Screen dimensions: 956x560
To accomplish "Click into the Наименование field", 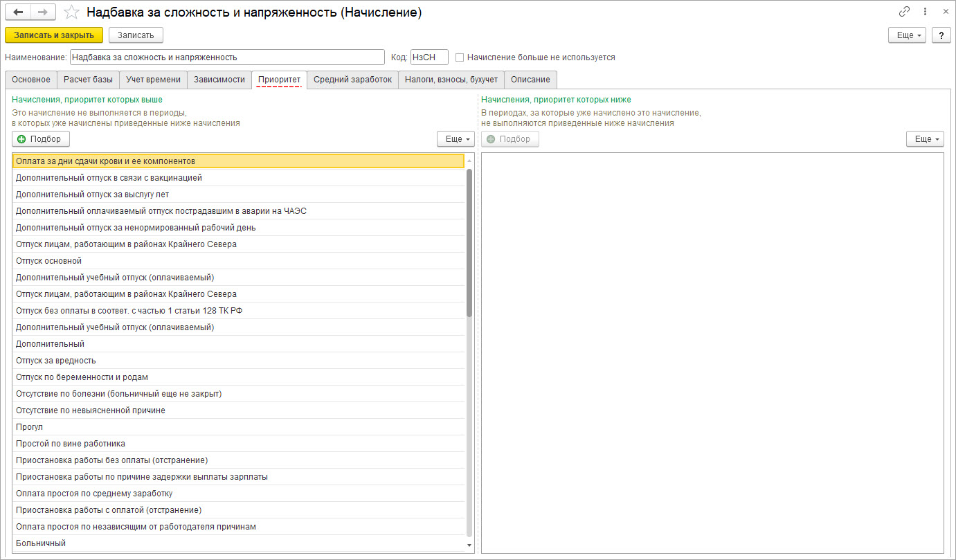I will click(x=227, y=57).
